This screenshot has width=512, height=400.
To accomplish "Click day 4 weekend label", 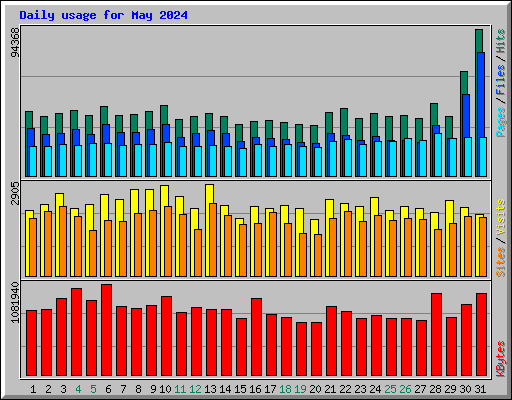I will [78, 389].
